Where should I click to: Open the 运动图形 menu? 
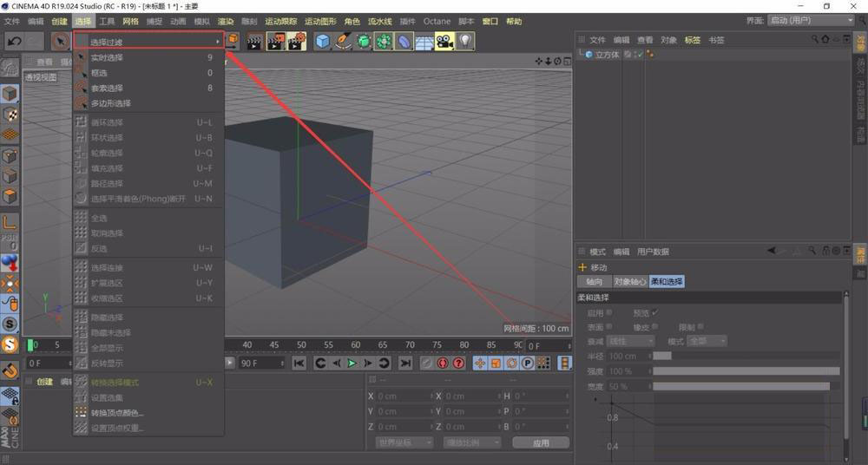320,22
